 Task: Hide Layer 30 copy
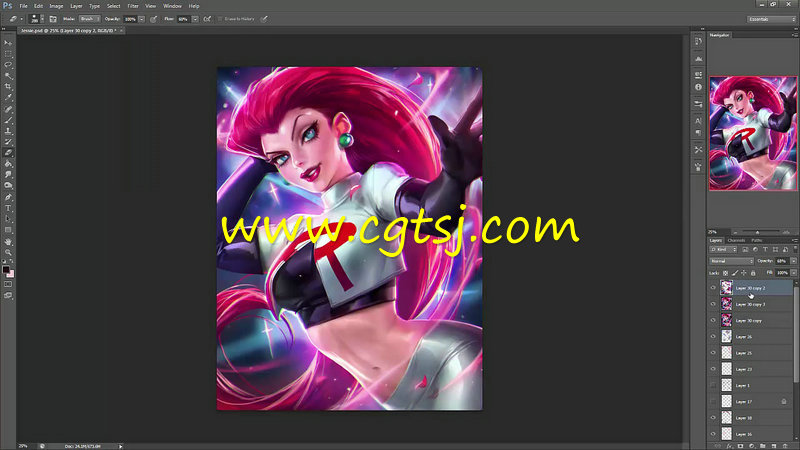[713, 320]
